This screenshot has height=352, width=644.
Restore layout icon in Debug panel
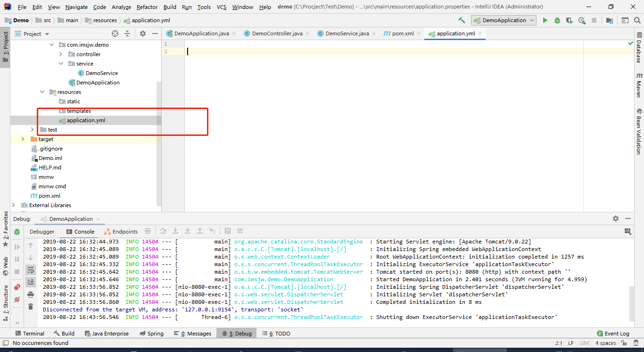627,231
